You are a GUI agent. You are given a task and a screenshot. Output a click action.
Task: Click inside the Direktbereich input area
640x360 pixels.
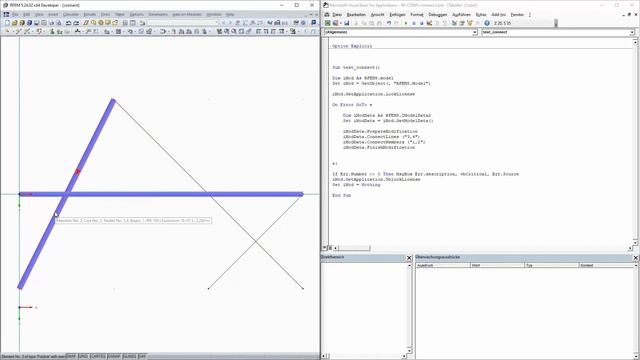(x=363, y=307)
